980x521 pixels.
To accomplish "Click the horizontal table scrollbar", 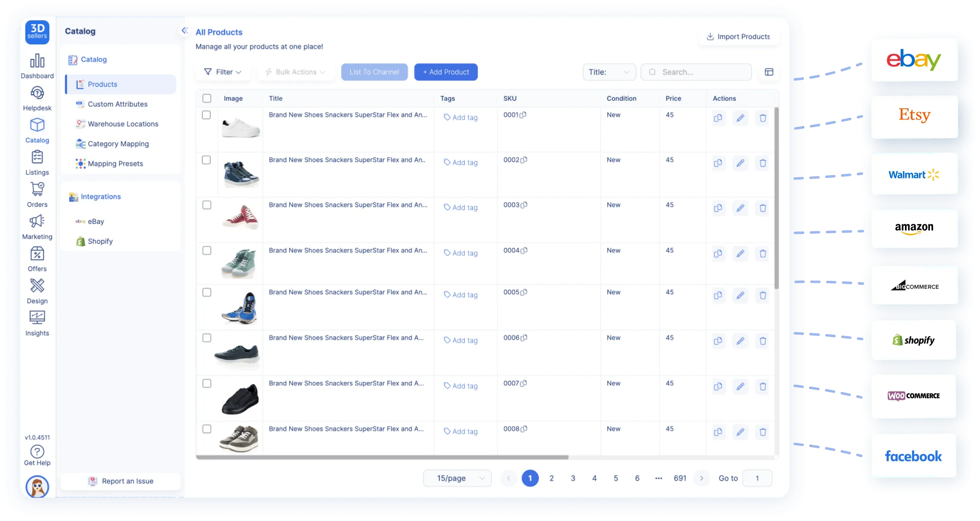I will [x=382, y=457].
